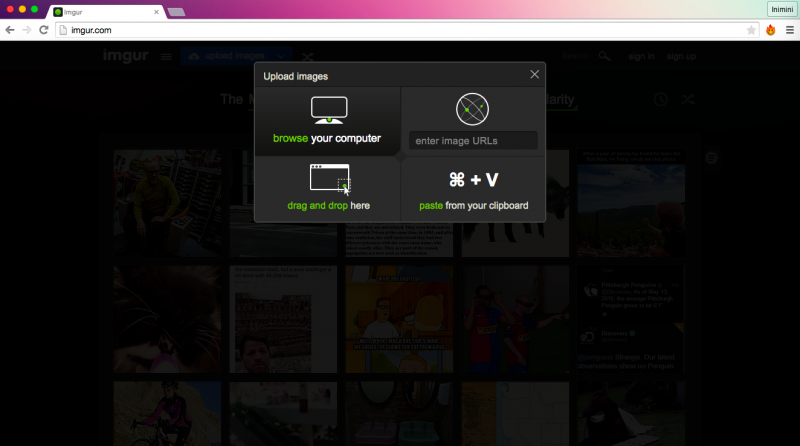
Task: Click the browse your computer label
Action: (x=327, y=138)
